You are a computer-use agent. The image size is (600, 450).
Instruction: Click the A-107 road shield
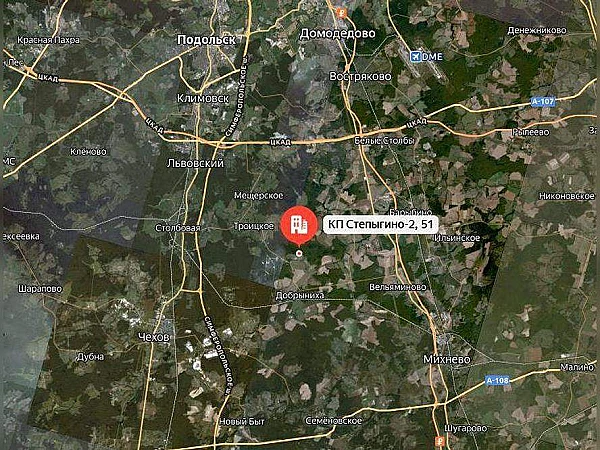543,102
